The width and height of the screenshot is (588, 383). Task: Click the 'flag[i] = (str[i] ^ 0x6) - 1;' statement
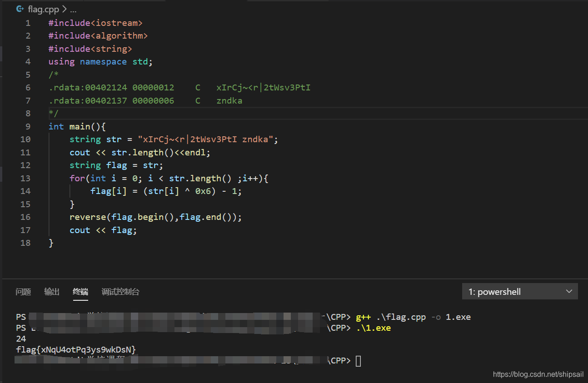tap(166, 191)
